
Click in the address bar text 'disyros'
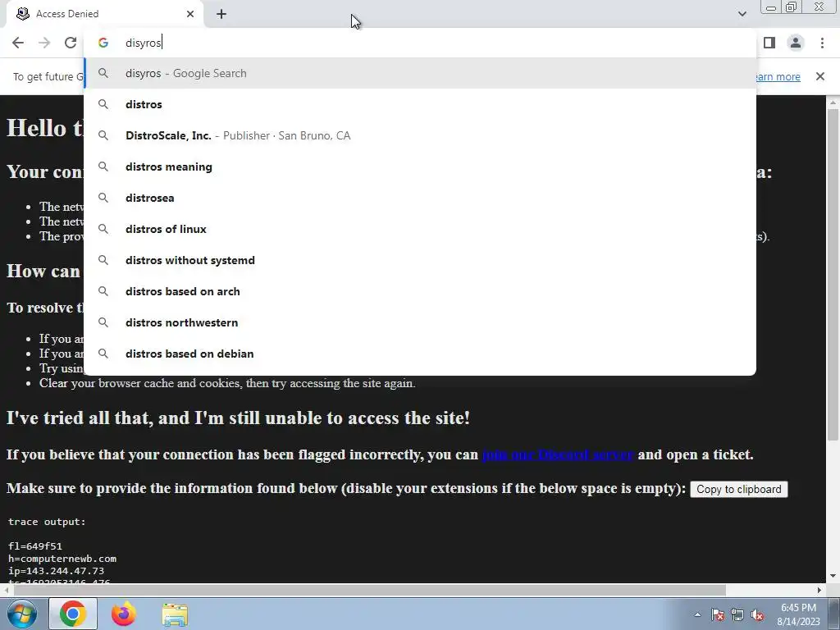[143, 43]
